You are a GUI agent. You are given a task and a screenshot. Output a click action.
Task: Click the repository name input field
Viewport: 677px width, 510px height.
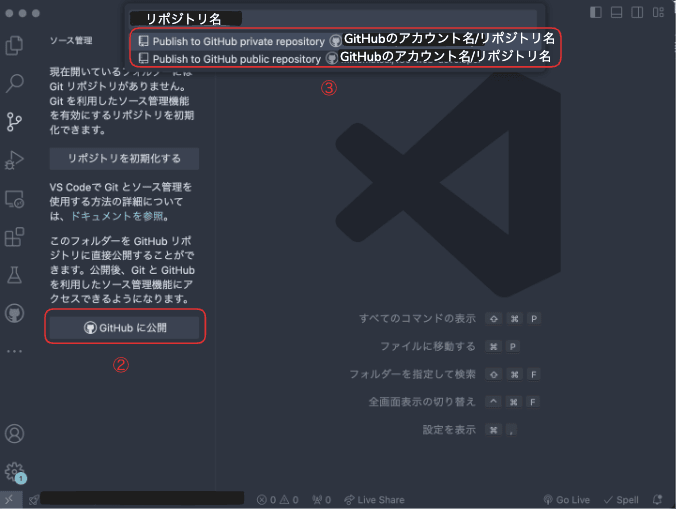(333, 19)
